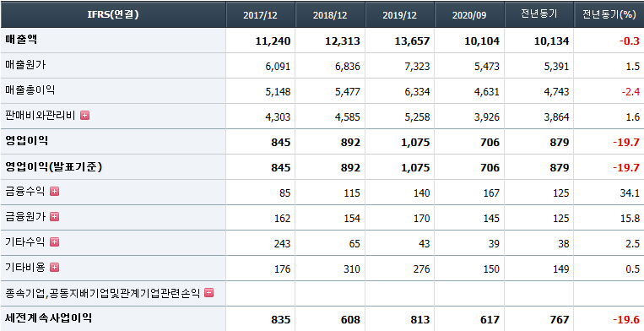The width and height of the screenshot is (644, 331).
Task: Select 판매비와관리비 value 3,864
Action: 557,117
